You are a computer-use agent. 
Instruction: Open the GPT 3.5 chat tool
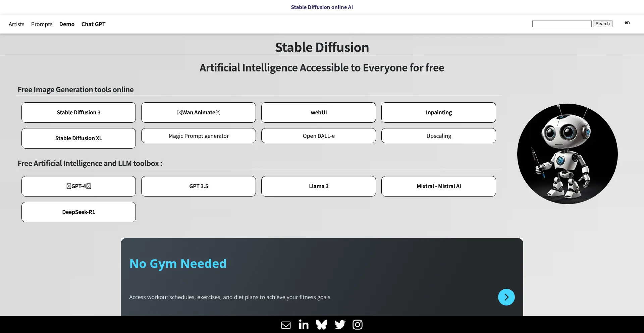199,186
